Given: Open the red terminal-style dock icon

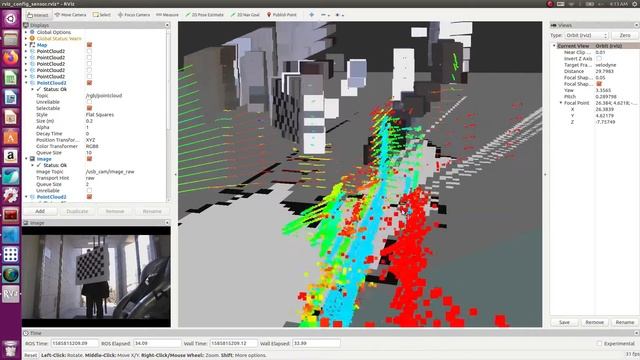Looking at the screenshot, I should pos(11,215).
